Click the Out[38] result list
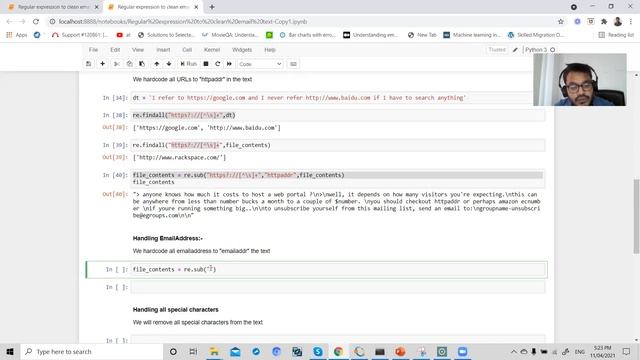This screenshot has width=640, height=360. [207, 128]
